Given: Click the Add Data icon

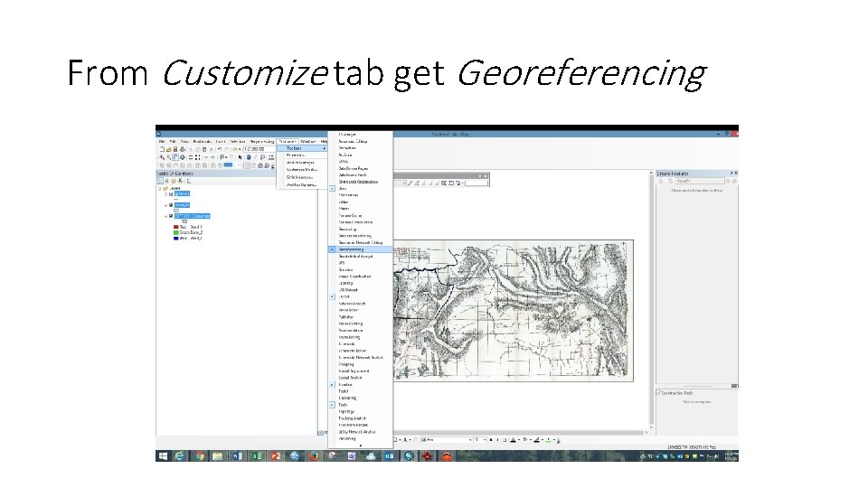Looking at the screenshot, I should pyautogui.click(x=235, y=149).
